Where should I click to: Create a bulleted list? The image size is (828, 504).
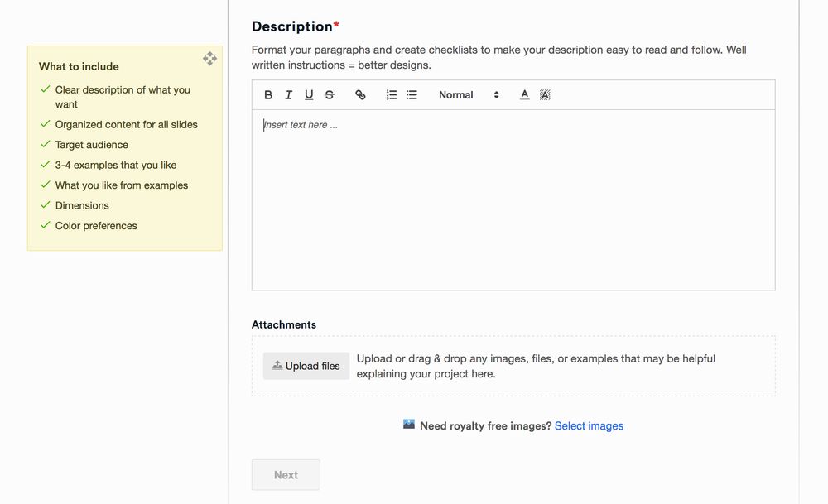tap(412, 95)
